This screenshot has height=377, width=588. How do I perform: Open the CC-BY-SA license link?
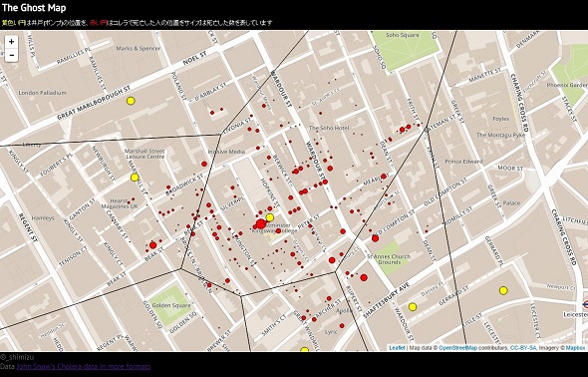(523, 348)
